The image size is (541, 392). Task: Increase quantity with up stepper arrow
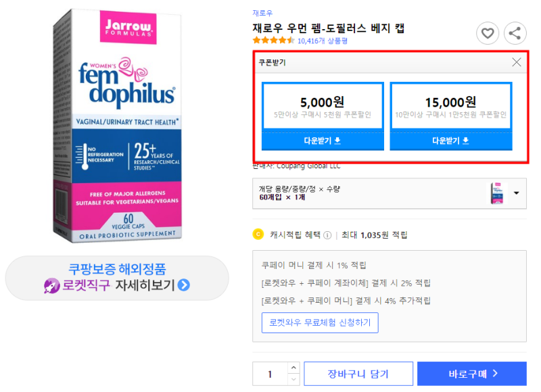click(x=293, y=368)
